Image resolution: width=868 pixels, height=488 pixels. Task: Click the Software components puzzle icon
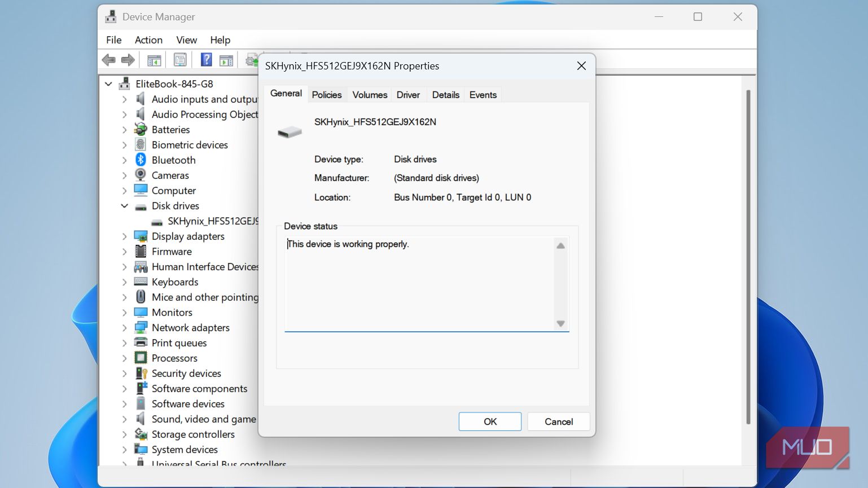(141, 388)
